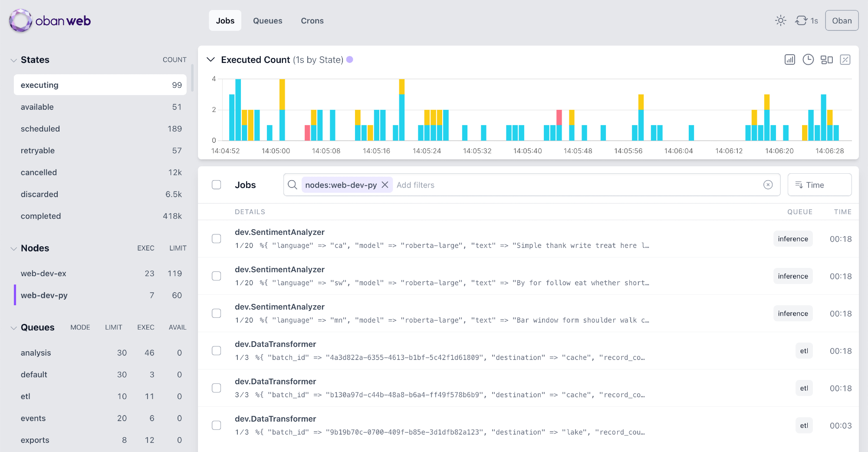
Task: Click the bar chart icon in chart header
Action: click(789, 60)
